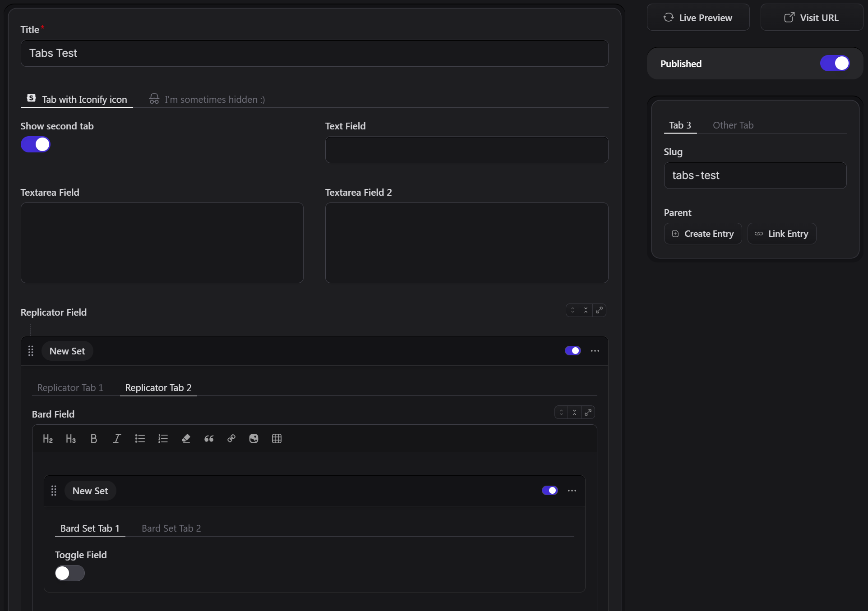Toggle the Published switch off
The height and width of the screenshot is (611, 868).
tap(835, 64)
